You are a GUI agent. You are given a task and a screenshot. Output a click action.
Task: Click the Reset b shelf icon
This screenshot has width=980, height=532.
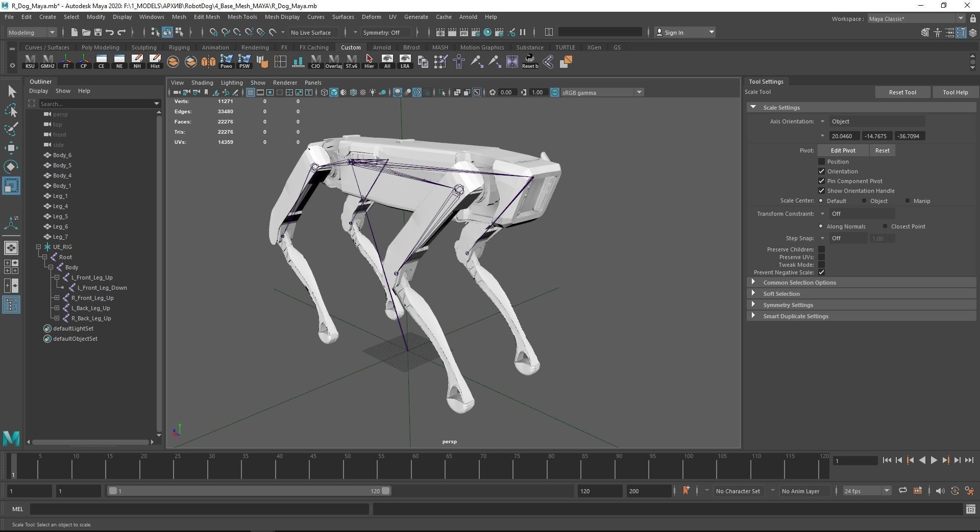pyautogui.click(x=530, y=62)
